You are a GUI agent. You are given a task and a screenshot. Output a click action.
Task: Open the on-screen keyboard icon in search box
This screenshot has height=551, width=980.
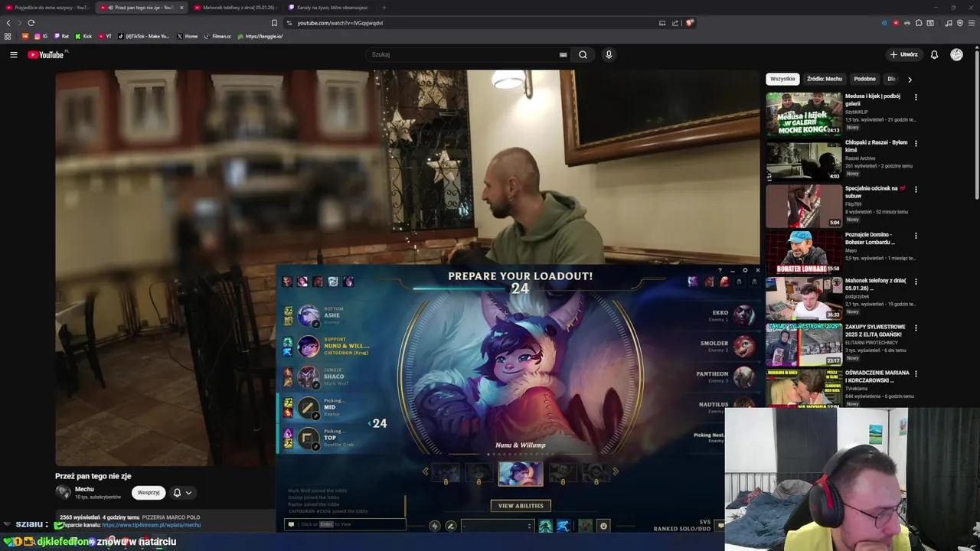[x=563, y=54]
